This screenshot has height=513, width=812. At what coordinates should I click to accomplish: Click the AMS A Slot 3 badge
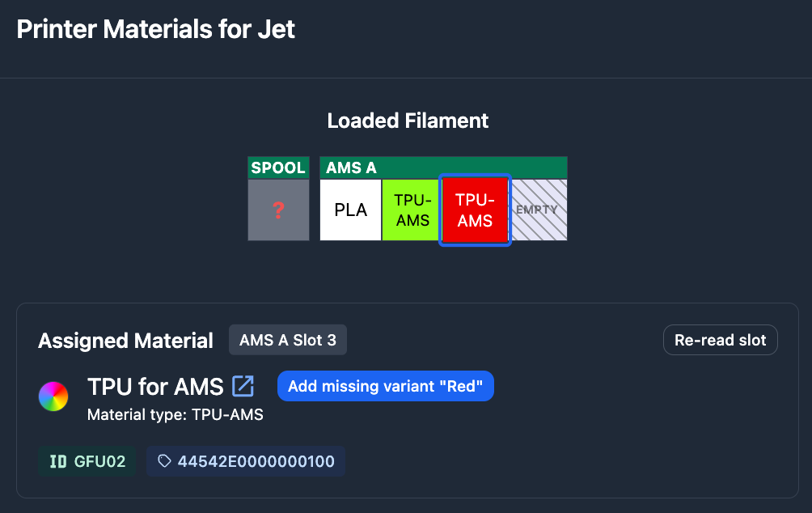click(x=288, y=340)
